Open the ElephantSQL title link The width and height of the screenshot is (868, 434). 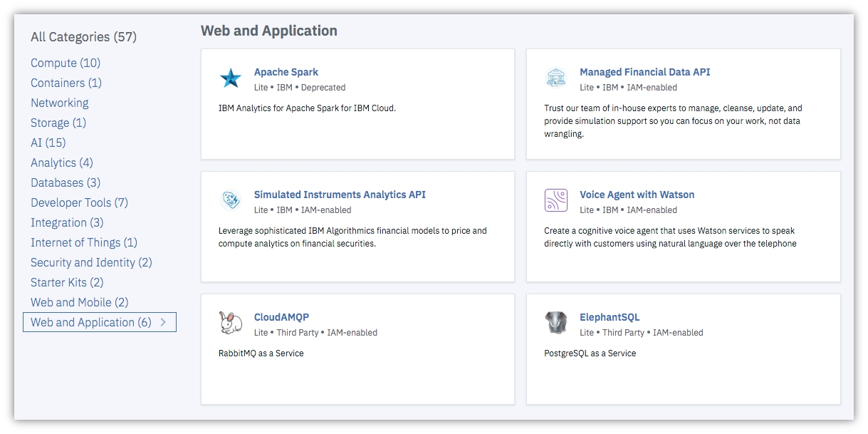(x=610, y=317)
